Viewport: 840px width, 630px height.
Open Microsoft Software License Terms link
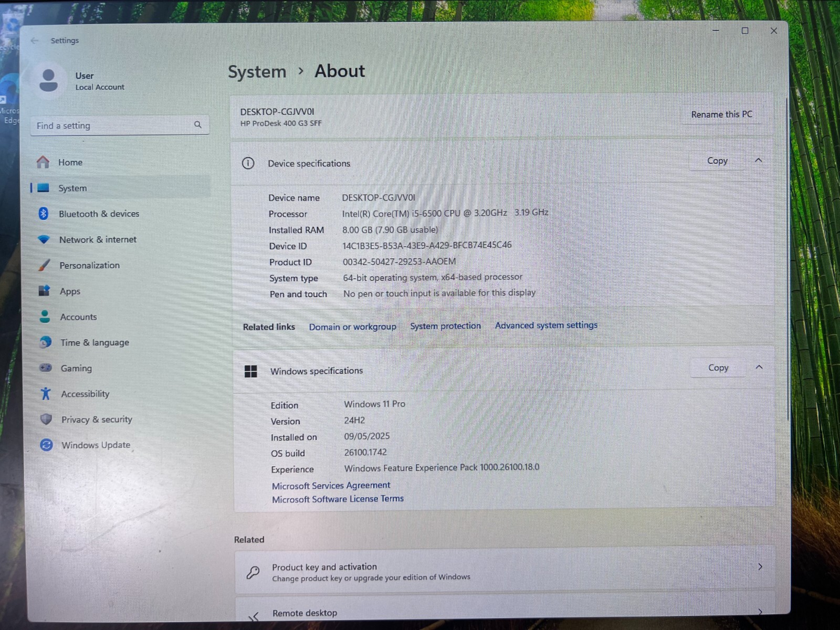coord(338,499)
